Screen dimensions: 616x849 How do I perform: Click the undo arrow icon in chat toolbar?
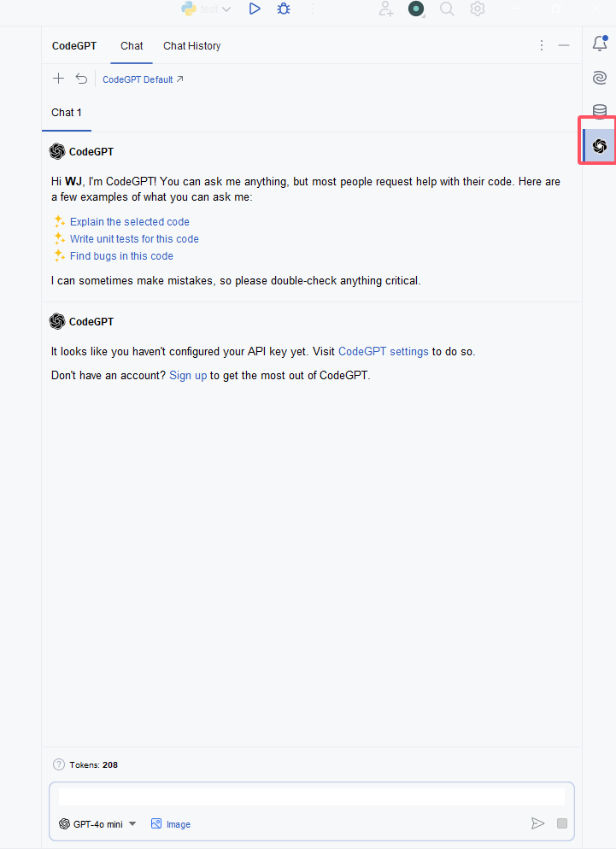[81, 79]
